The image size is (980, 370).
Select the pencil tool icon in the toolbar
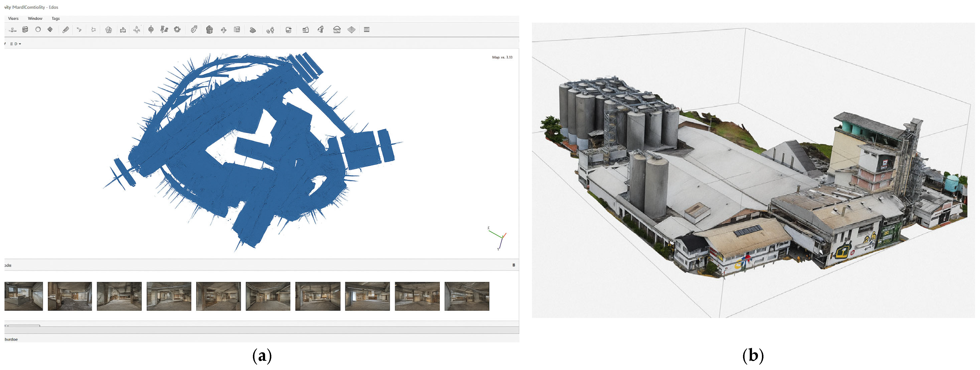pyautogui.click(x=65, y=29)
